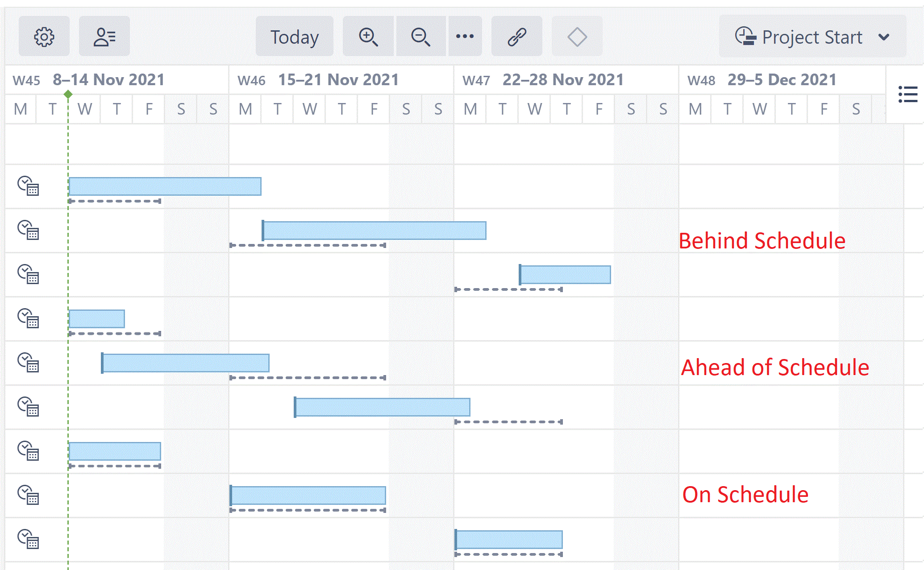
Task: Click the zoom out magnifier
Action: click(x=420, y=37)
